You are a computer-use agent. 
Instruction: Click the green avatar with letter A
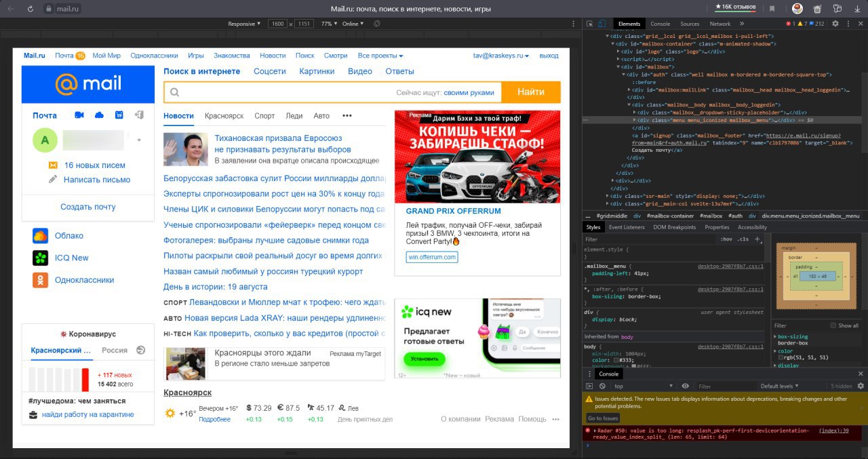[x=45, y=140]
